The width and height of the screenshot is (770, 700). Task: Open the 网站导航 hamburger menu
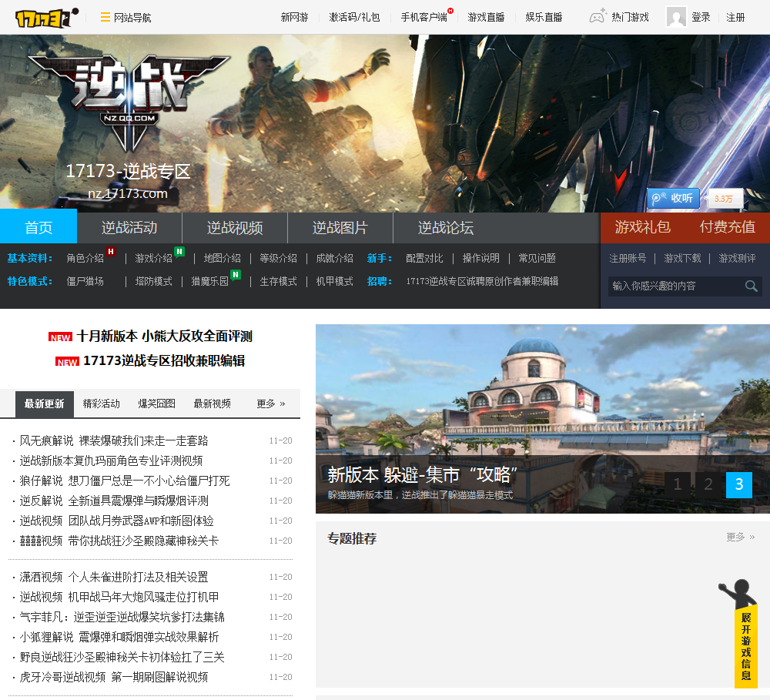(x=126, y=18)
